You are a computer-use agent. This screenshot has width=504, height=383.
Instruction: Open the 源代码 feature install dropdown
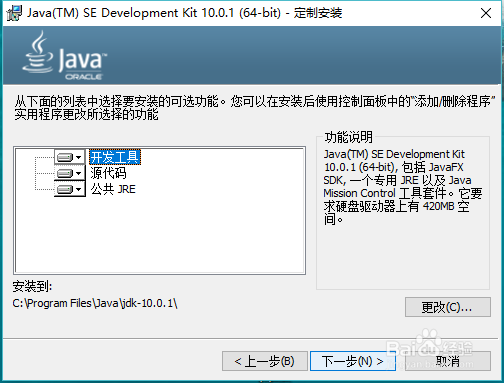pyautogui.click(x=70, y=173)
